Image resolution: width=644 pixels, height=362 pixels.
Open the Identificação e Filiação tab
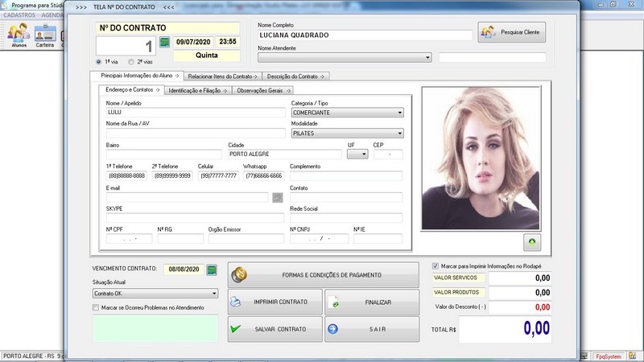[x=198, y=90]
